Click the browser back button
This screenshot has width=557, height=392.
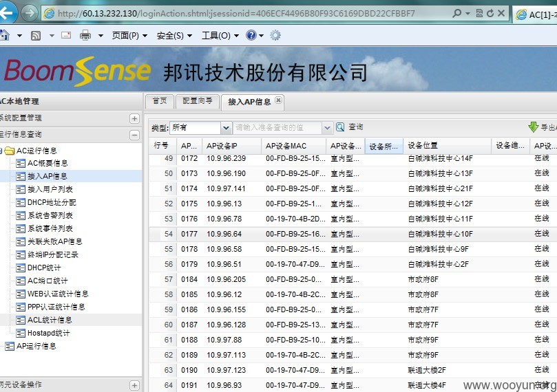tap(6, 13)
